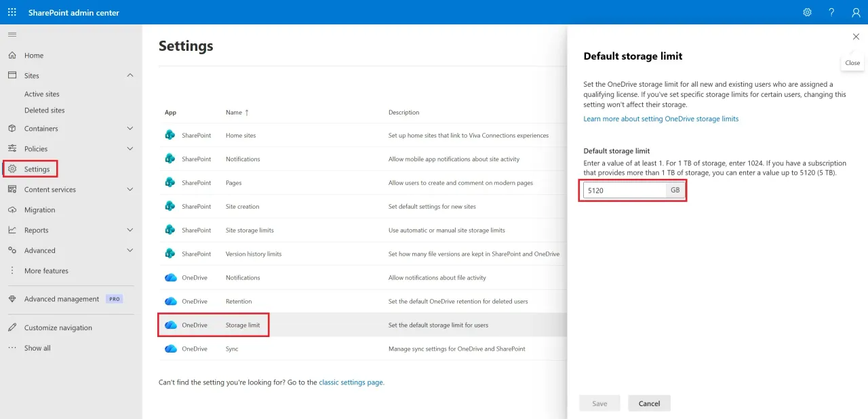Click the OneDrive cloud icon in Sync row
This screenshot has height=419, width=868.
coord(171,349)
